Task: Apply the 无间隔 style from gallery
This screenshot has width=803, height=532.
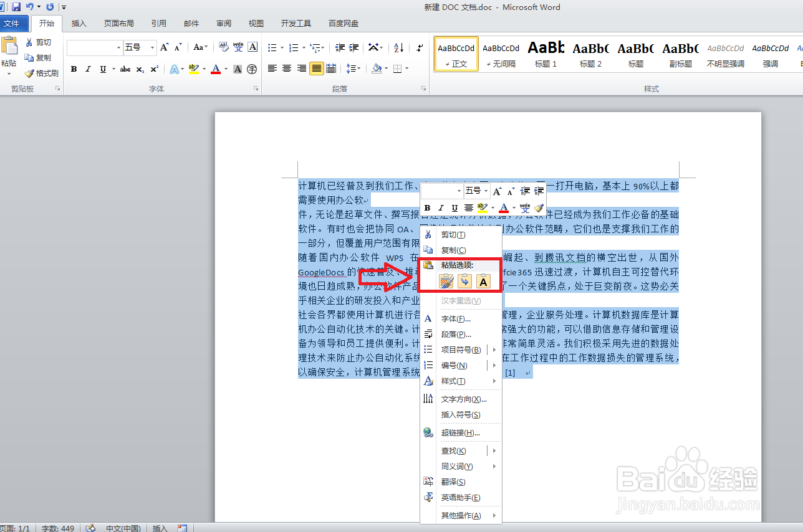Action: 501,54
